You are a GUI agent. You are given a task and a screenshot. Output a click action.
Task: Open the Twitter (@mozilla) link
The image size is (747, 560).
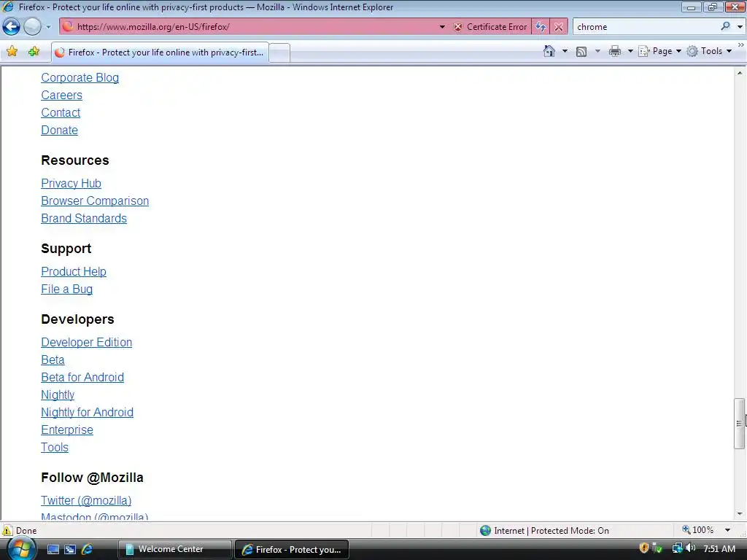86,500
